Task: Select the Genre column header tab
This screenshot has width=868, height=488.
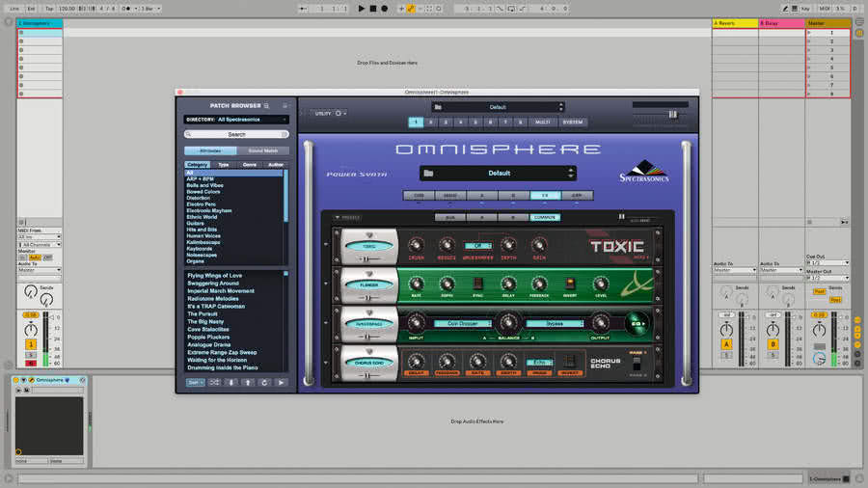Action: pos(250,164)
